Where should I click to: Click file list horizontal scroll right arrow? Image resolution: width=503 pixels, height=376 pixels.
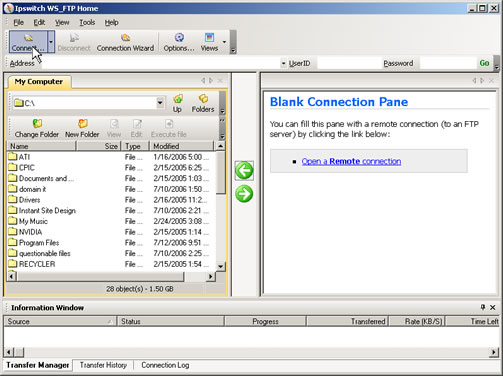point(210,276)
